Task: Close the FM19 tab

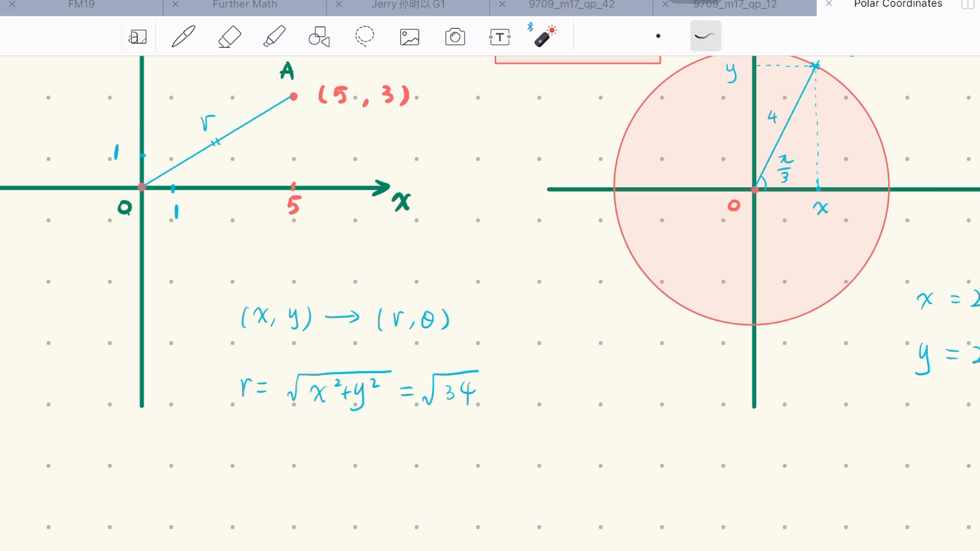Action: [12, 4]
